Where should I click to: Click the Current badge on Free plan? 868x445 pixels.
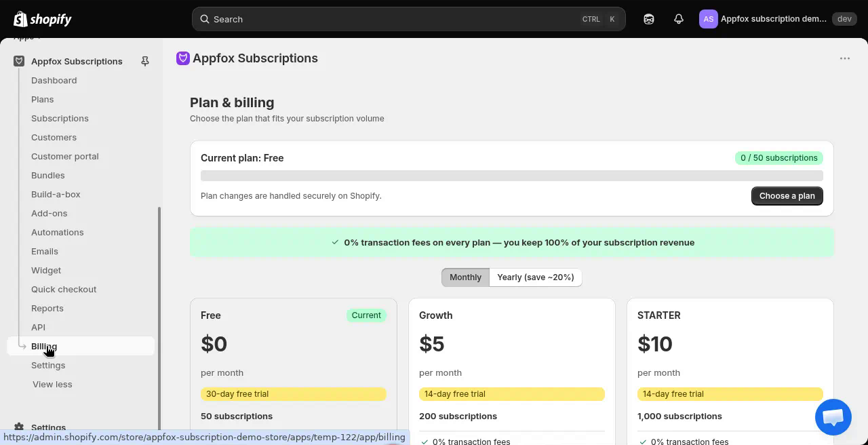tap(366, 315)
